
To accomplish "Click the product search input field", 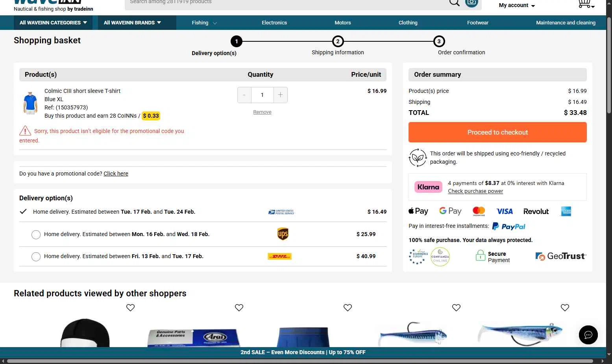I will [287, 3].
